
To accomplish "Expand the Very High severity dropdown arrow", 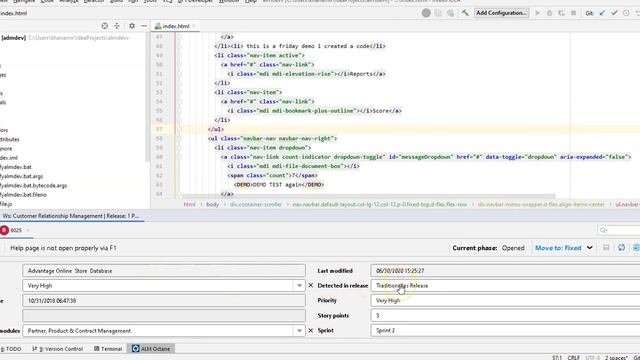I will (x=299, y=286).
